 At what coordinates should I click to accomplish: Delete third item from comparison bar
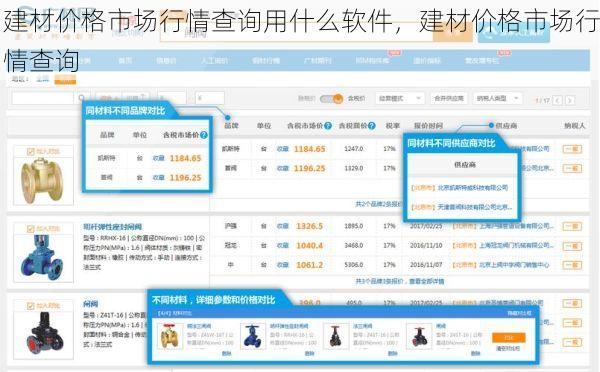[392, 353]
